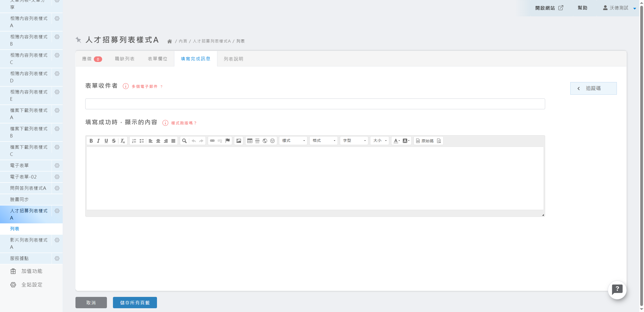Insert a table using the toolbar
Screen dimensions: 644x312
tap(250, 141)
